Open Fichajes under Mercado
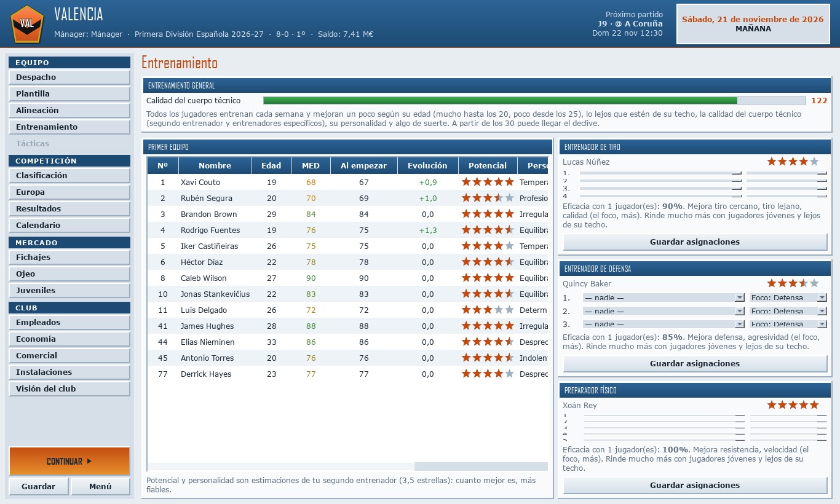The image size is (840, 504). [x=69, y=258]
